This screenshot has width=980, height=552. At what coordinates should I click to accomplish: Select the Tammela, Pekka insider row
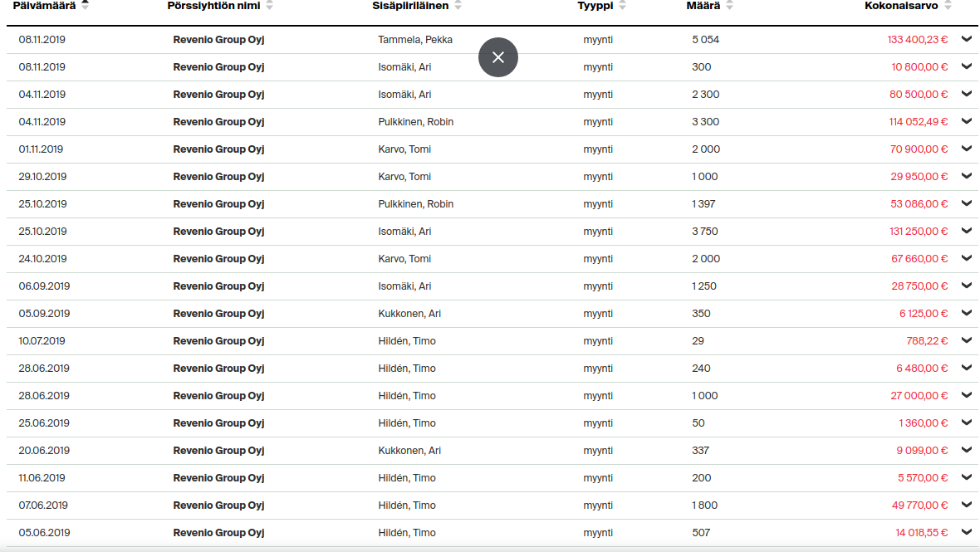click(415, 40)
